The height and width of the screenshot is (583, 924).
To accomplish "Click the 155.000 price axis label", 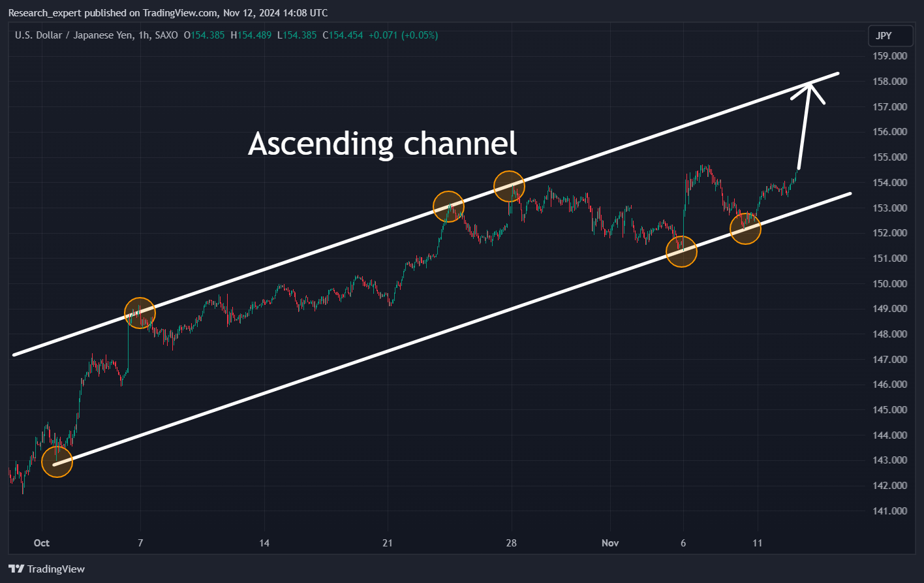I will click(x=890, y=157).
